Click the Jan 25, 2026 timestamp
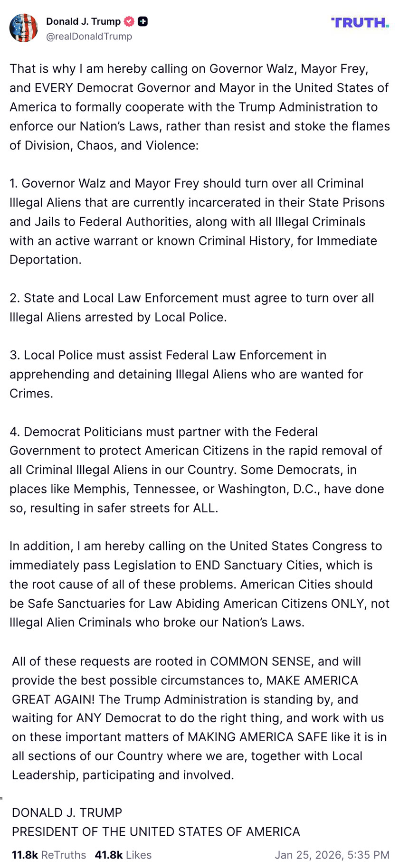This screenshot has width=399, height=868. (x=332, y=855)
